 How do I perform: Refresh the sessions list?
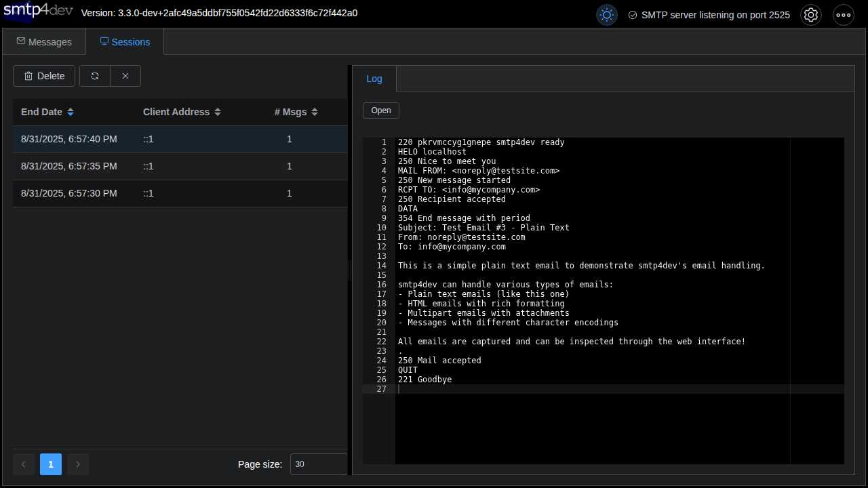tap(95, 76)
